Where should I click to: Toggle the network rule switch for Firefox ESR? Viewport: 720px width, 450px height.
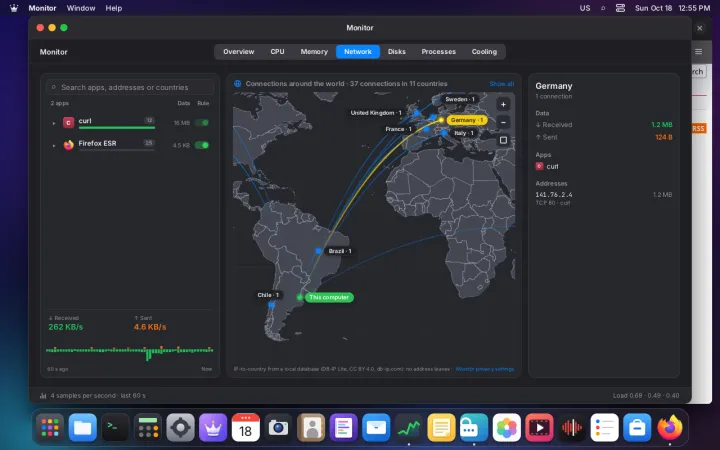pyautogui.click(x=202, y=145)
